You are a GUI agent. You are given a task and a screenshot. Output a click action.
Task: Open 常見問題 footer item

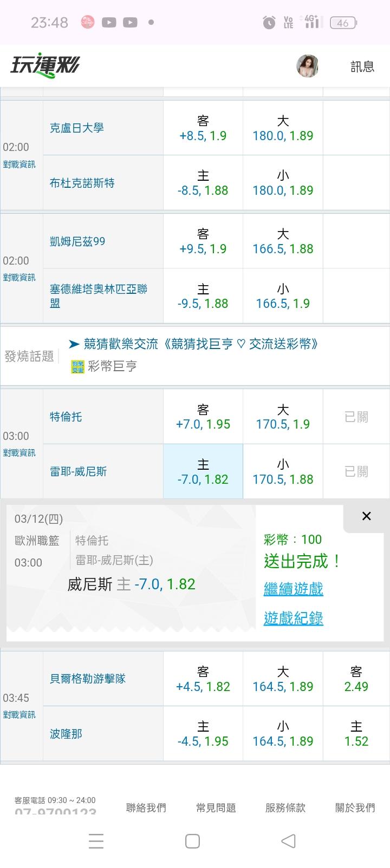[x=216, y=808]
